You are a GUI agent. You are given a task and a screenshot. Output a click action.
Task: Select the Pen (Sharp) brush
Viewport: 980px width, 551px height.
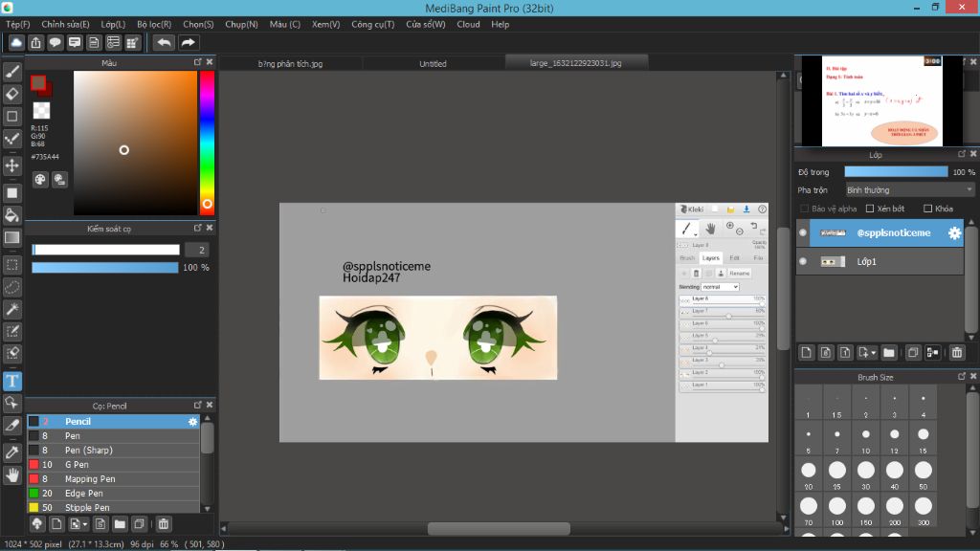click(113, 451)
